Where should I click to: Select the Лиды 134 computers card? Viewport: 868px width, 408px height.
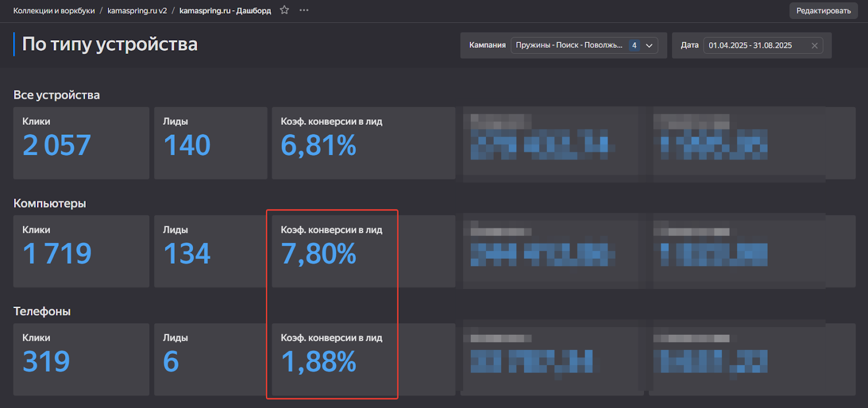coord(210,251)
